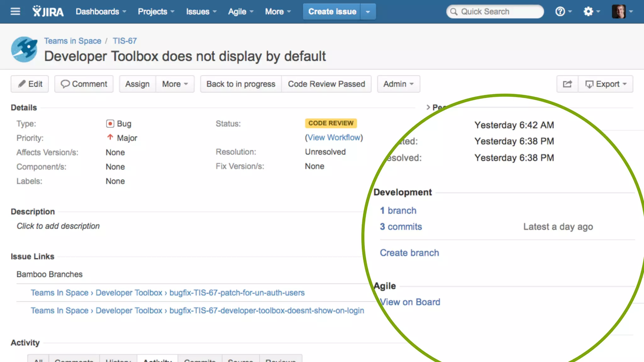
Task: Click to add description text
Action: pyautogui.click(x=58, y=226)
